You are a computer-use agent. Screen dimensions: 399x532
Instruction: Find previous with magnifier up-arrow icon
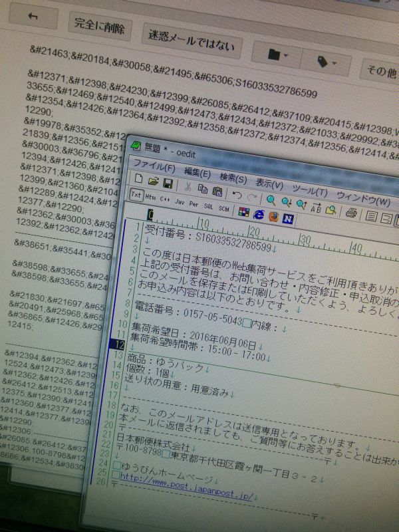point(302,205)
